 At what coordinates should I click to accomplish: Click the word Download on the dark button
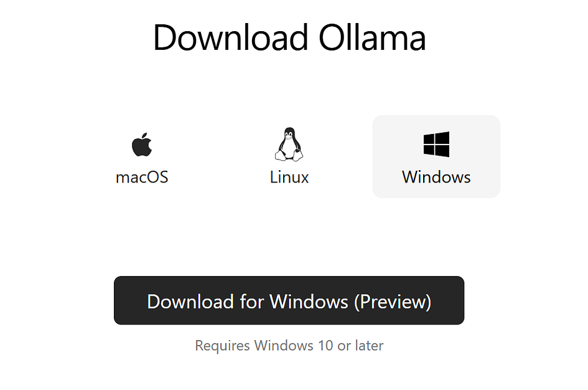(190, 302)
